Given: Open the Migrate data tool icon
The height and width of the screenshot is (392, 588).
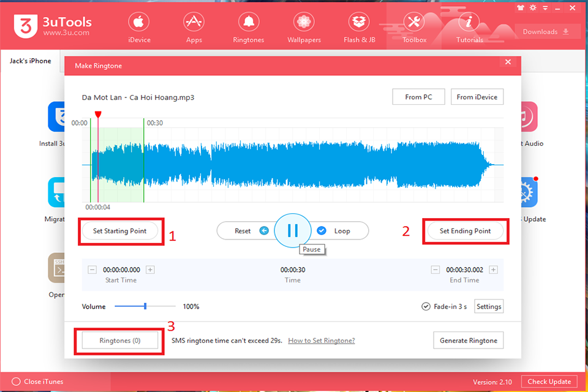Looking at the screenshot, I should 56,192.
